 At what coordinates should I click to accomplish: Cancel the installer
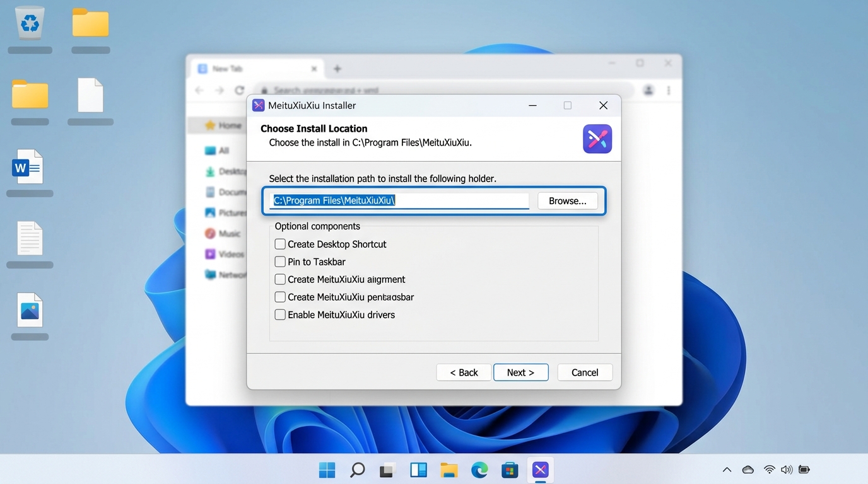(585, 372)
